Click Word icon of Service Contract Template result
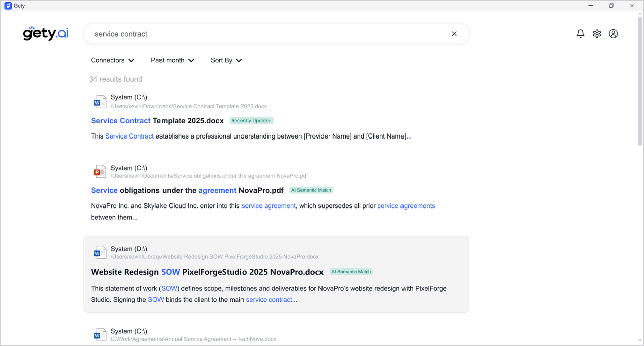Screen dimensions: 644x346 100,102
